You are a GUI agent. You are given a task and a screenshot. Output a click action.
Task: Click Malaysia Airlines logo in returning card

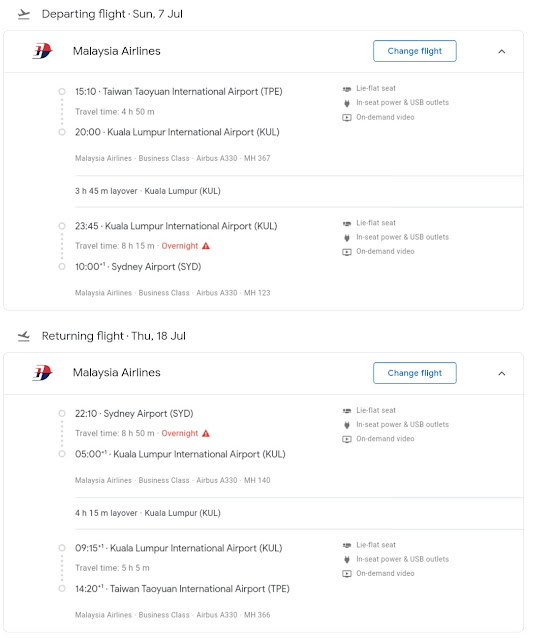coord(42,373)
